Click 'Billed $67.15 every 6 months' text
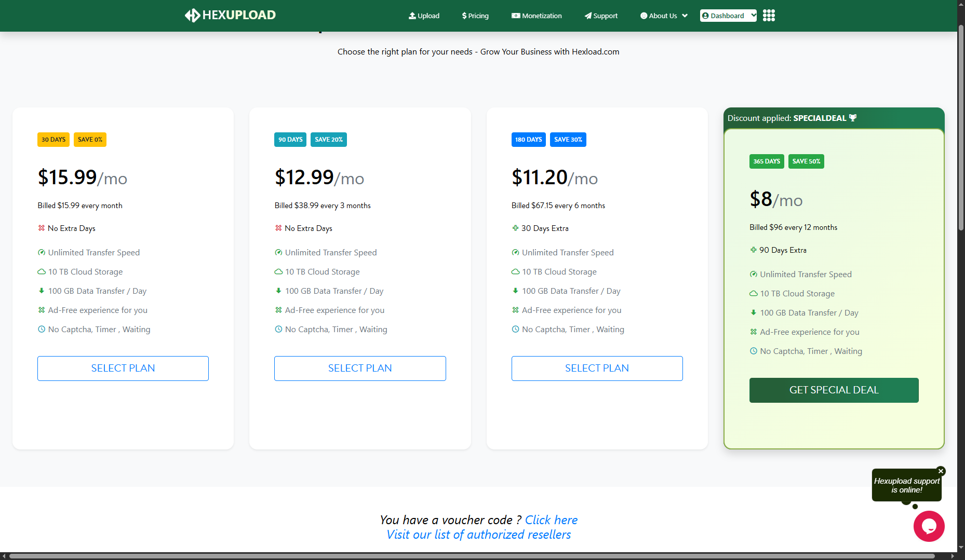The image size is (965, 560). [558, 206]
